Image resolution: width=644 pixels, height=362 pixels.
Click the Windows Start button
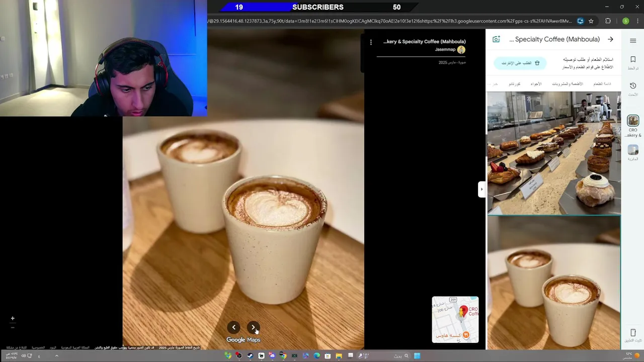[x=417, y=356]
